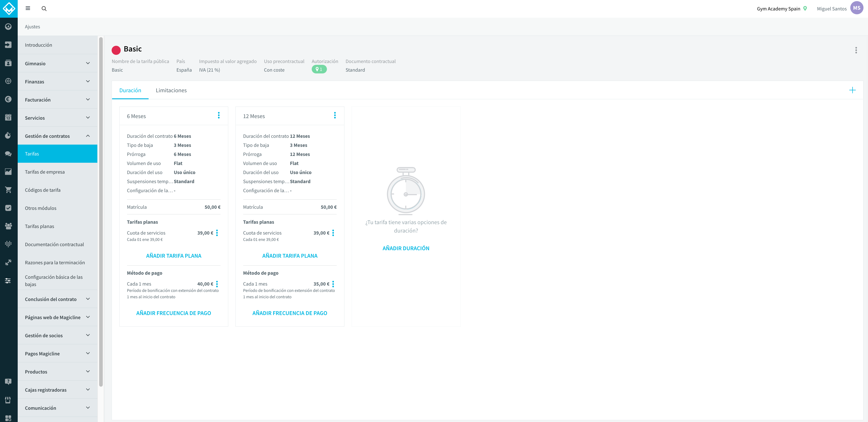Click AÑADIR FRECUENCIA DE PAGO in 12 Meses card

(x=290, y=313)
